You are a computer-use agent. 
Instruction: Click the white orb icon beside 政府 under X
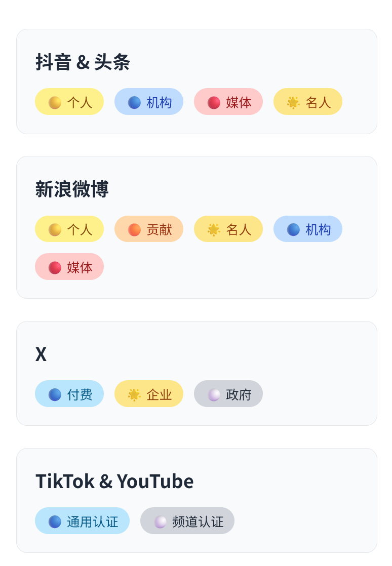point(214,394)
